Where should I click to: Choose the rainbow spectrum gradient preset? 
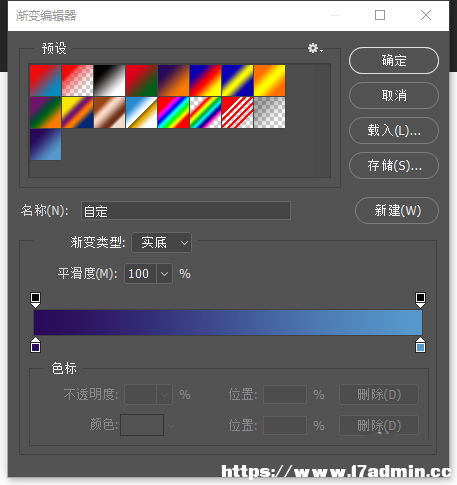[173, 112]
